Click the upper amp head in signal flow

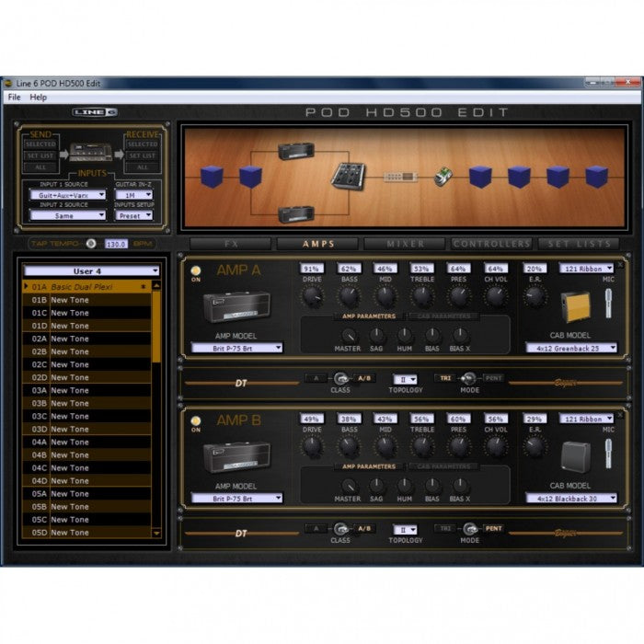[296, 151]
